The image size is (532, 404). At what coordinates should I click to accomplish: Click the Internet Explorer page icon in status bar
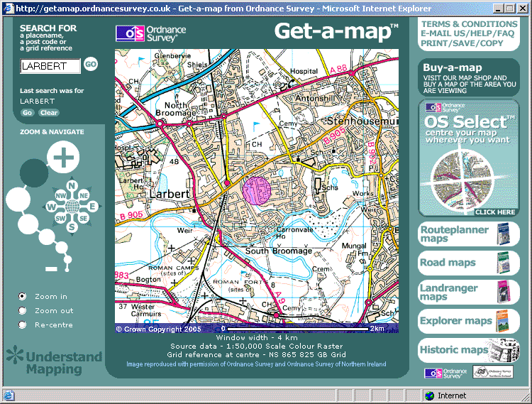[9, 395]
